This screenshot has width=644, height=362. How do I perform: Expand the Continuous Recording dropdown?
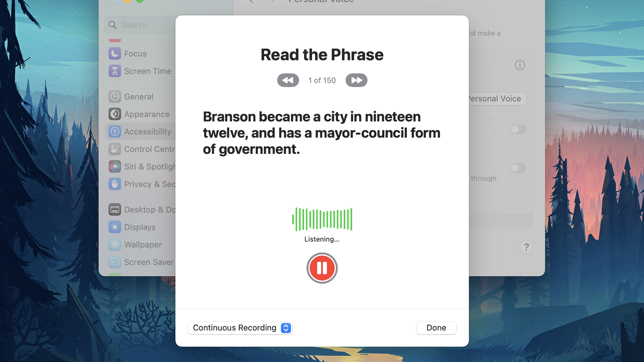287,328
